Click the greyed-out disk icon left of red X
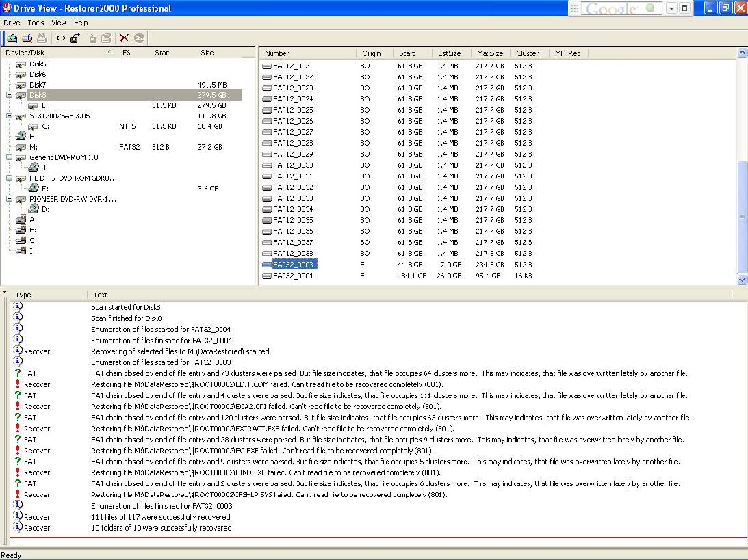The image size is (748, 560). [x=106, y=38]
